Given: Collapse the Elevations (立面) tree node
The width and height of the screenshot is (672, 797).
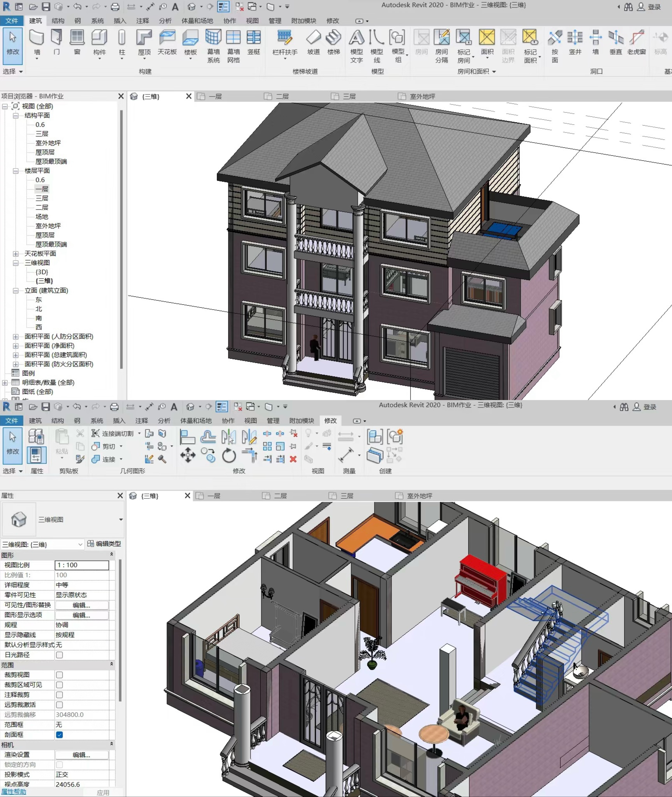Looking at the screenshot, I should (x=16, y=291).
